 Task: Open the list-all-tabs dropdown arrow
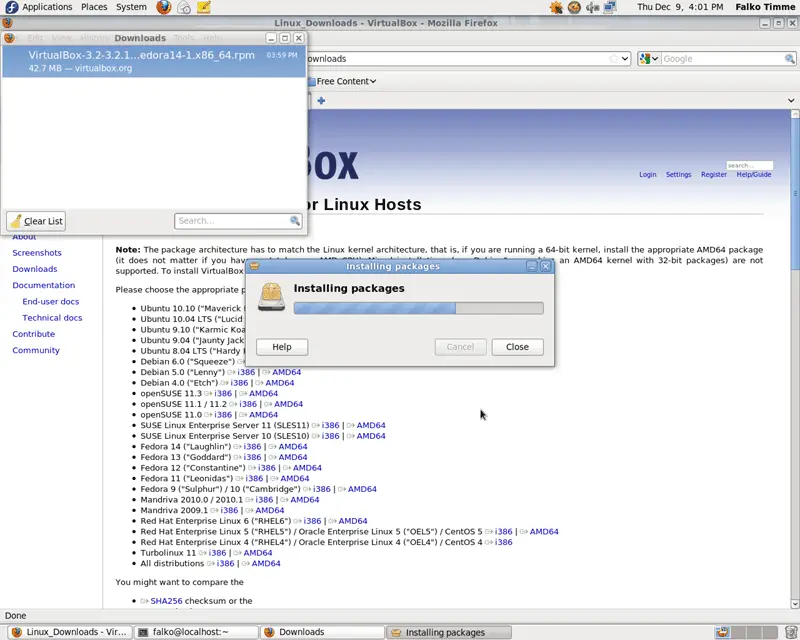(x=791, y=101)
